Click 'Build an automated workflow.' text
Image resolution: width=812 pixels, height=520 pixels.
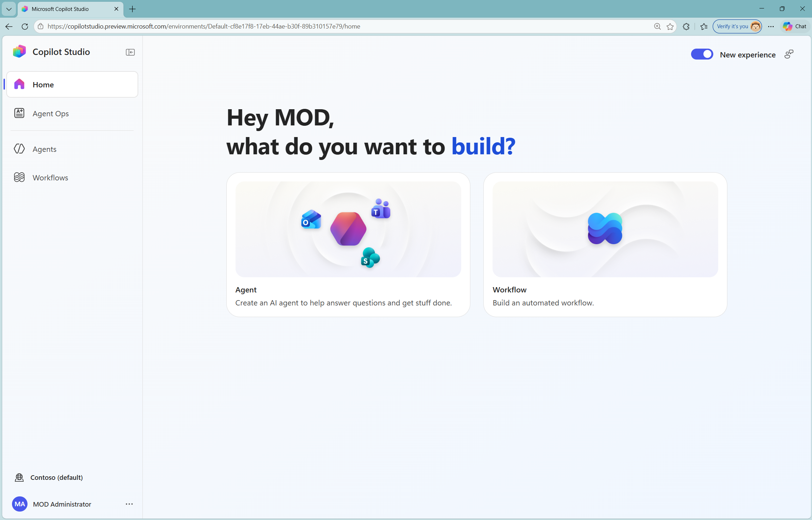pos(543,303)
